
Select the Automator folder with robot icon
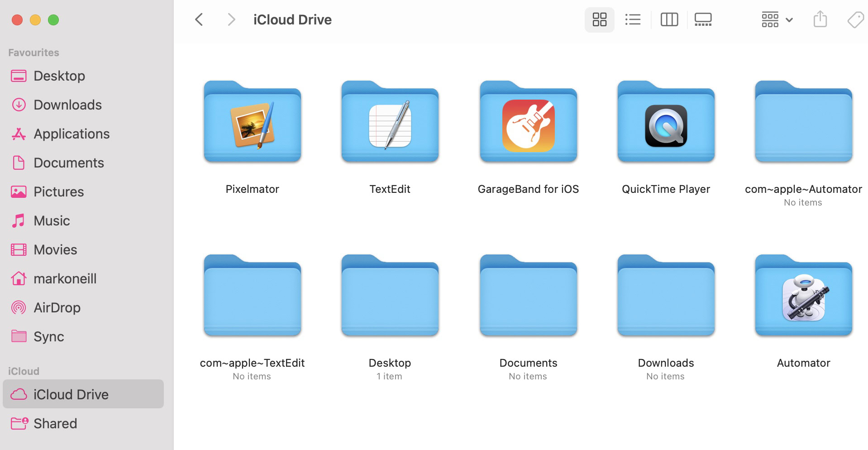[803, 296]
